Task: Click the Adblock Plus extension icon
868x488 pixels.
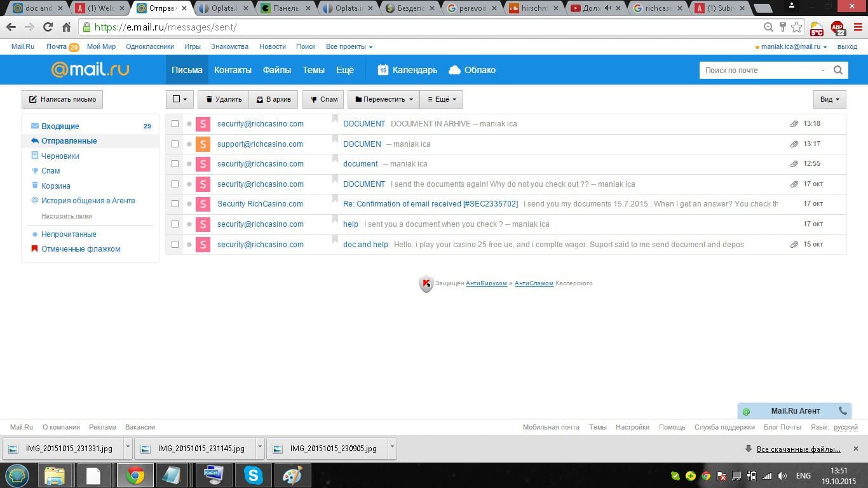Action: 838,27
